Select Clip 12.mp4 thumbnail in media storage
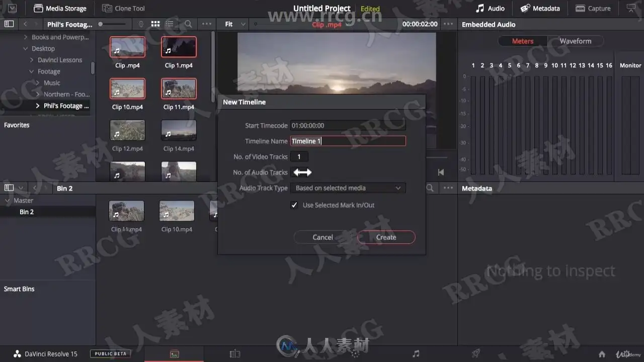 coord(127,130)
